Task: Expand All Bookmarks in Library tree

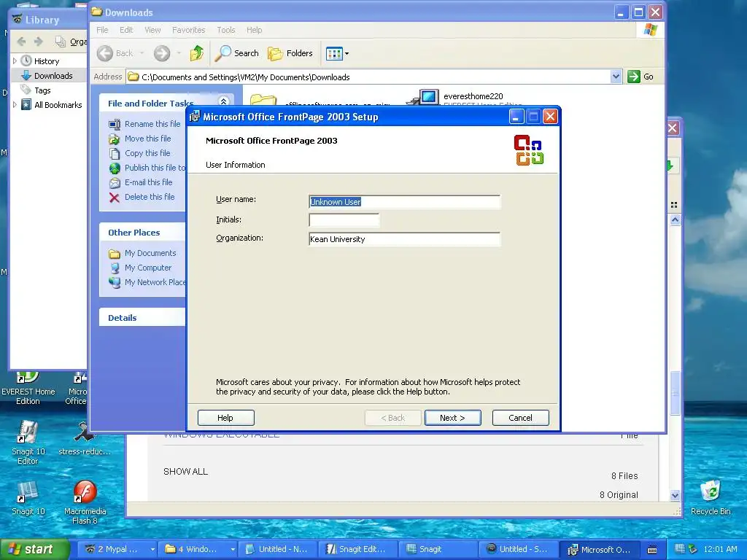Action: click(15, 105)
